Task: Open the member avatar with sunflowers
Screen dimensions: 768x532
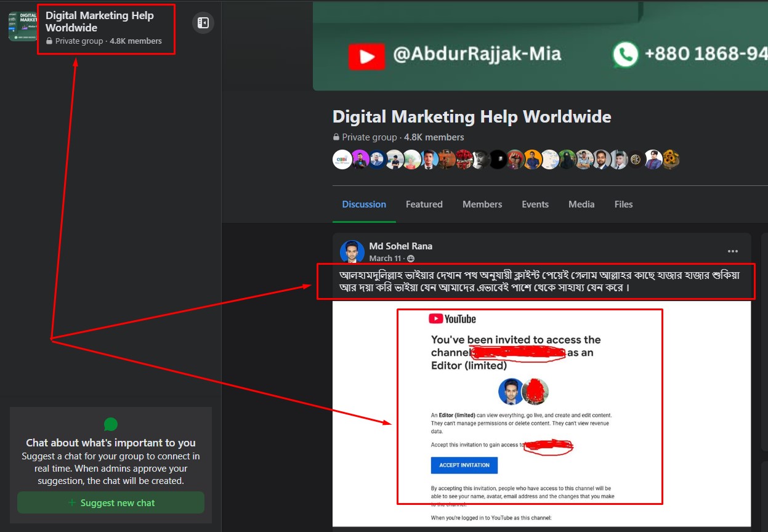Action: pyautogui.click(x=671, y=159)
